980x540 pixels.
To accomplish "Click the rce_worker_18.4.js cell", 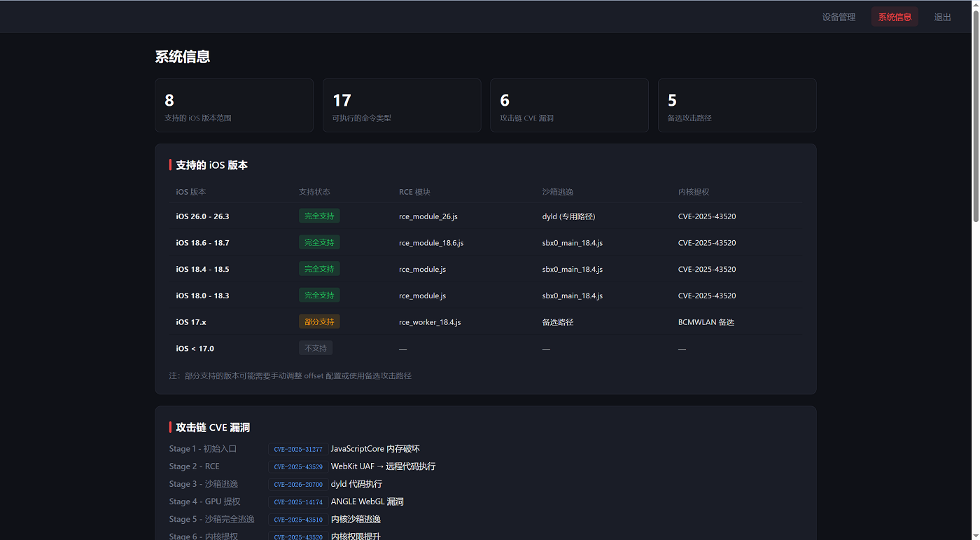I will pos(430,322).
